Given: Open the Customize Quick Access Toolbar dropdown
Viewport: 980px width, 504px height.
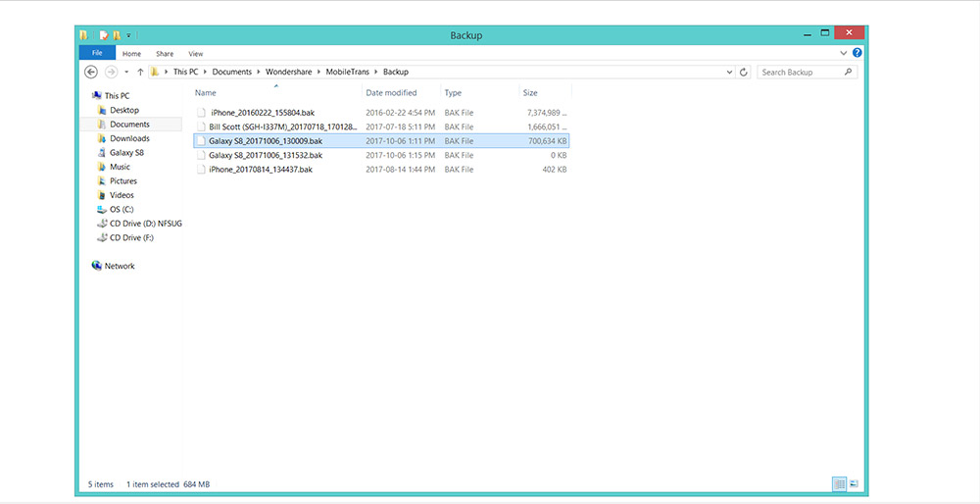Looking at the screenshot, I should (128, 35).
